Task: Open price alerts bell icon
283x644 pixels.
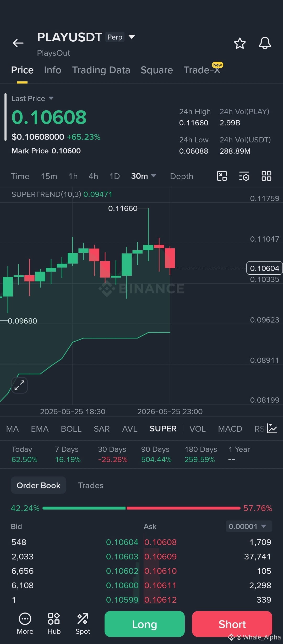Action: (x=265, y=43)
